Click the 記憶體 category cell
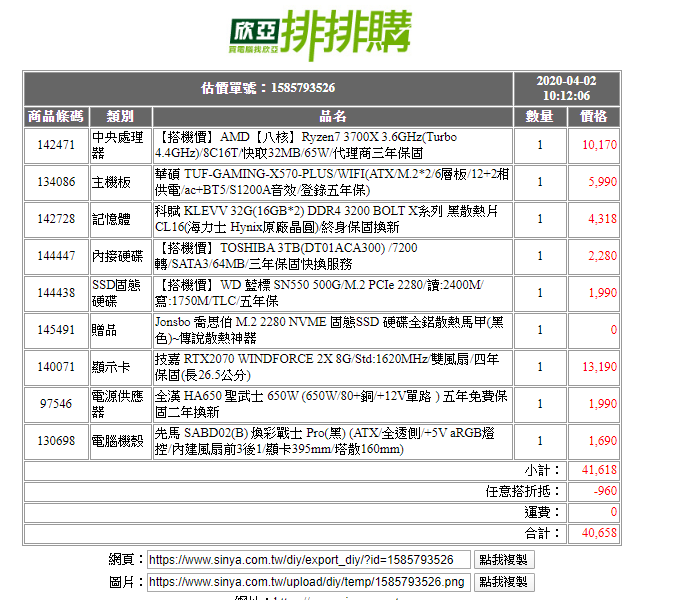Image resolution: width=678 pixels, height=600 pixels. click(x=121, y=219)
